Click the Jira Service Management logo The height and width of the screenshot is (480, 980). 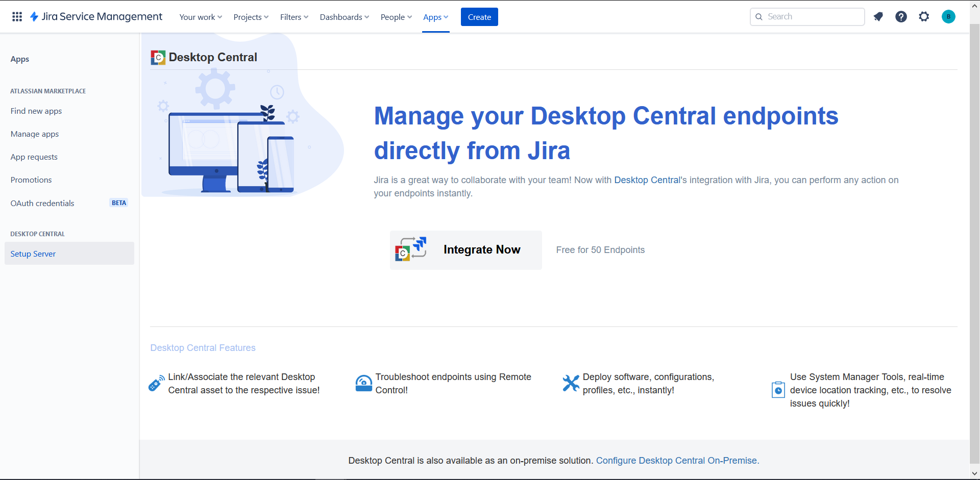point(96,17)
